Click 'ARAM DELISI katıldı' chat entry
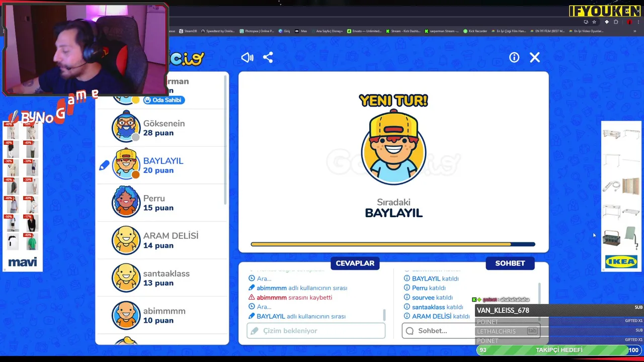 [x=437, y=316]
